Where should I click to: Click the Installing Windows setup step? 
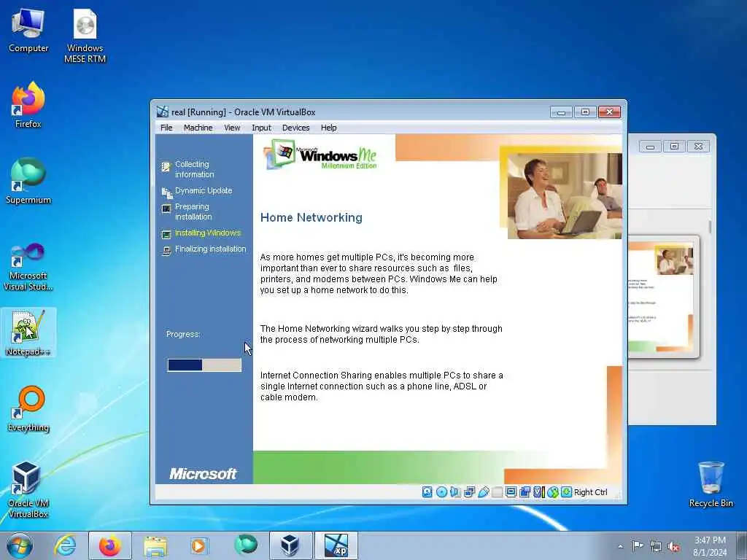click(207, 233)
